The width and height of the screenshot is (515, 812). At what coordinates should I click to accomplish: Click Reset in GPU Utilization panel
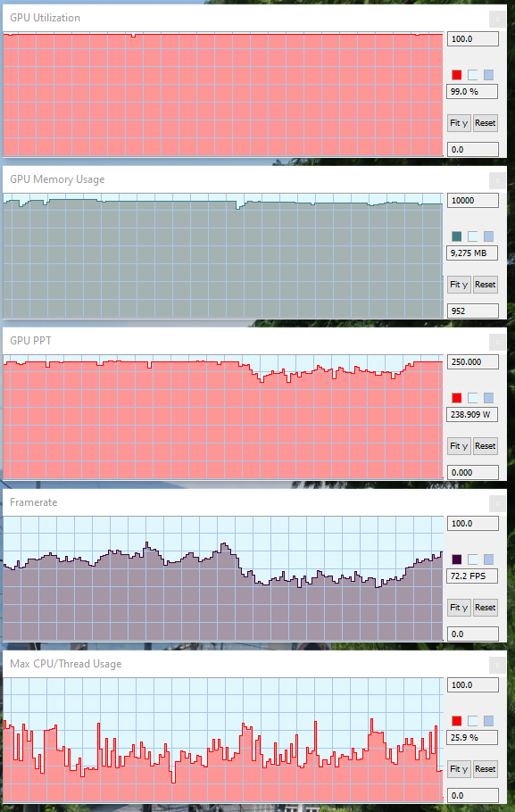486,123
